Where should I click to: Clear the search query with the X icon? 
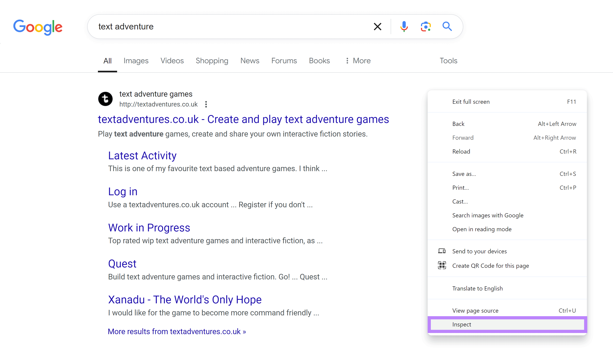[x=377, y=26]
